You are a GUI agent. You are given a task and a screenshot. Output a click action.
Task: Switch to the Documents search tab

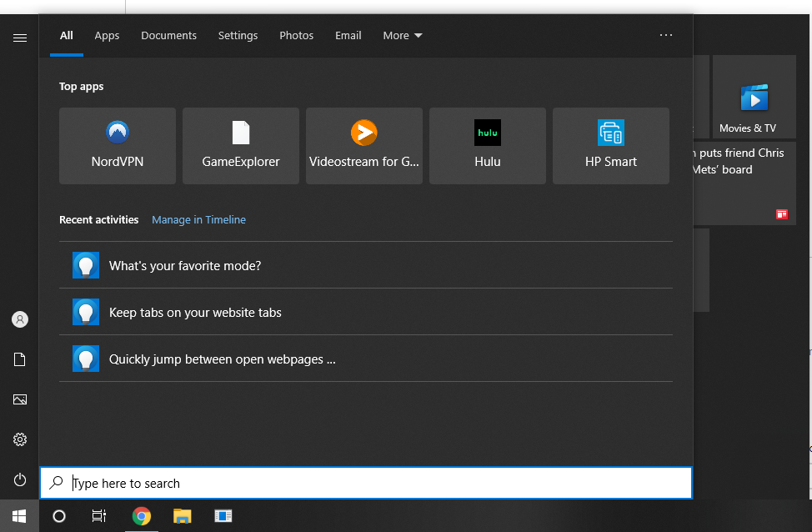tap(168, 35)
